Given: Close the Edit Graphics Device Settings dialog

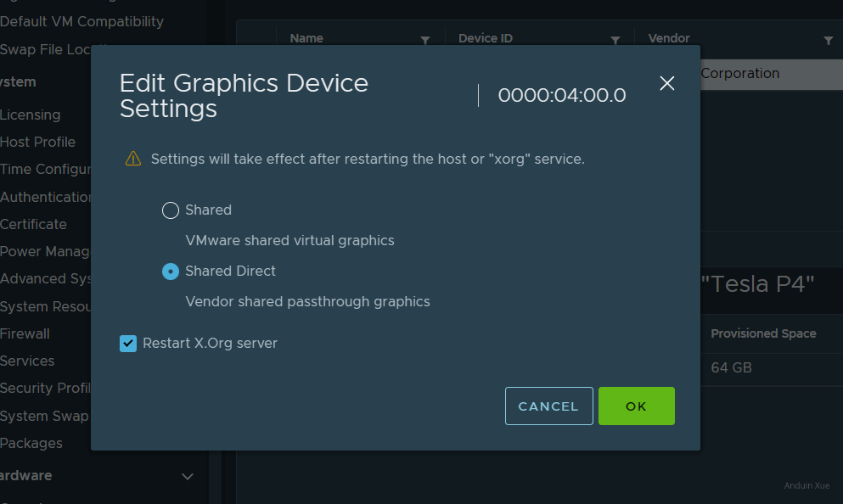Looking at the screenshot, I should pyautogui.click(x=667, y=83).
